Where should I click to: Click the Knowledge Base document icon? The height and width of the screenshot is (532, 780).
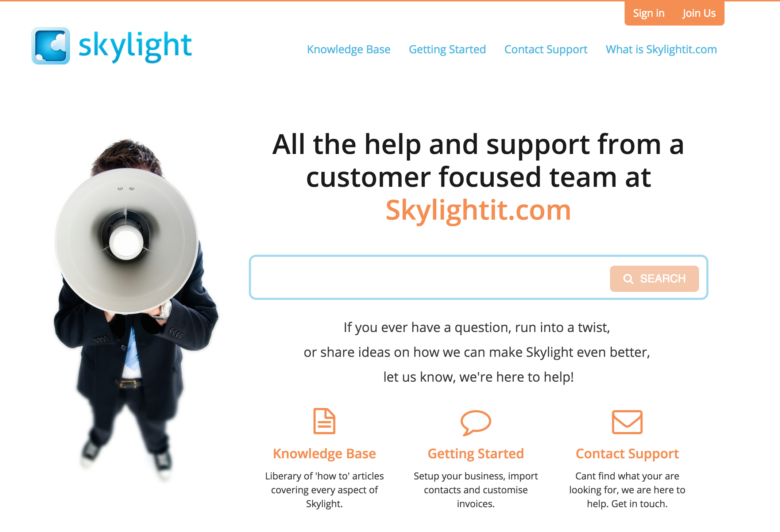324,421
